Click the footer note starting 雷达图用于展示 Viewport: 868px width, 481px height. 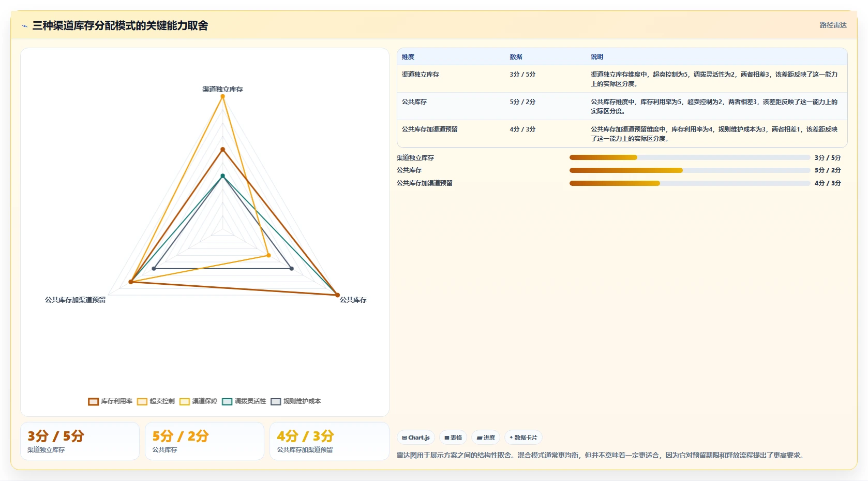coord(601,455)
